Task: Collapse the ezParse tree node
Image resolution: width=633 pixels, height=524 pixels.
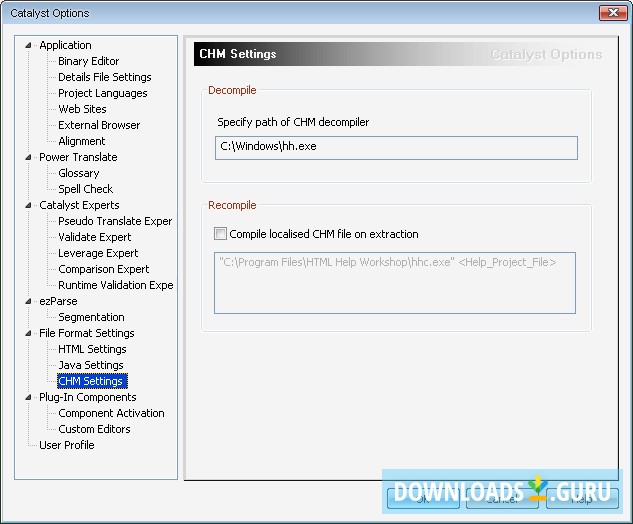Action: 28,301
